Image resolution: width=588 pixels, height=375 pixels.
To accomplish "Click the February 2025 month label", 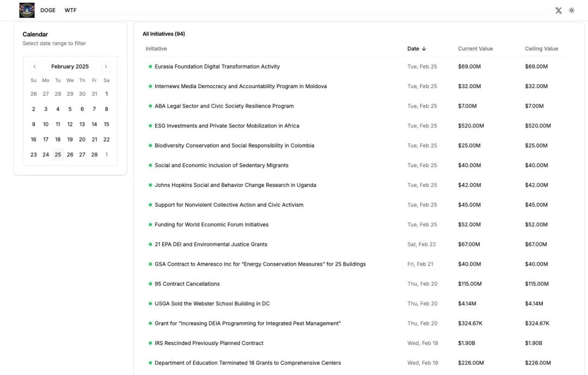I will [70, 66].
